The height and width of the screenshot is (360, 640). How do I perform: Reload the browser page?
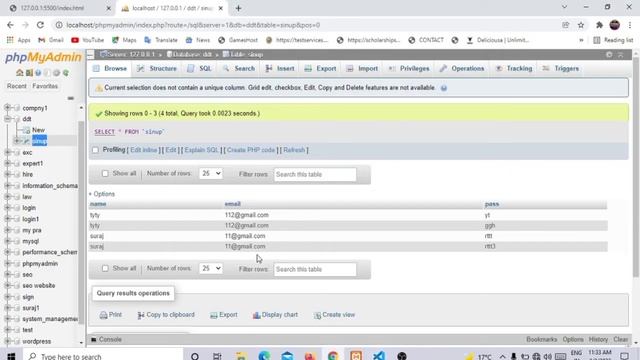(x=40, y=25)
